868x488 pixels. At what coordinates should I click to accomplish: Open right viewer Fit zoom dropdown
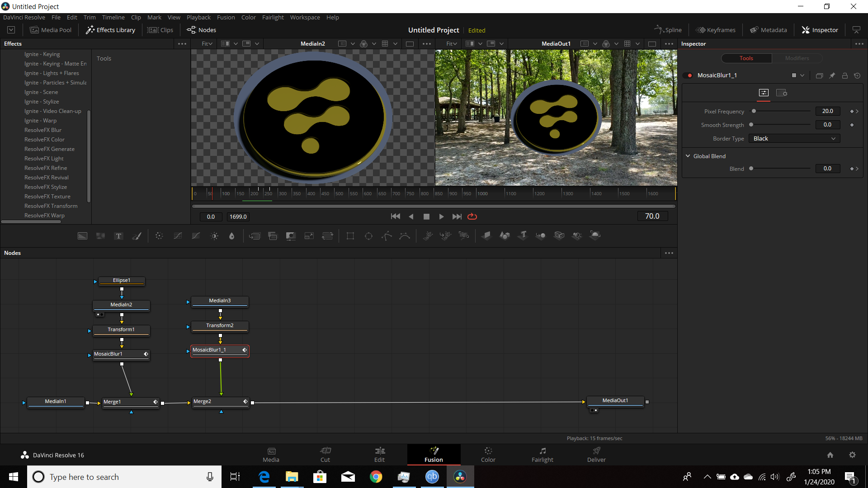pos(452,44)
